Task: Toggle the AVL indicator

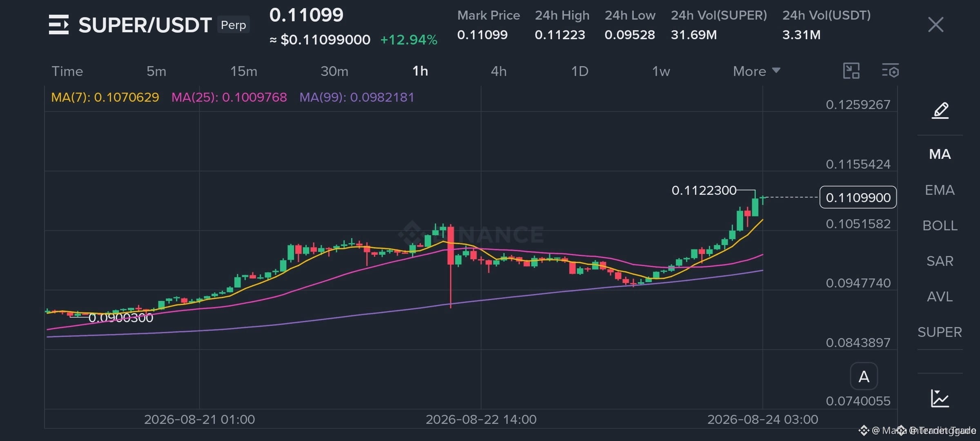Action: pos(940,297)
